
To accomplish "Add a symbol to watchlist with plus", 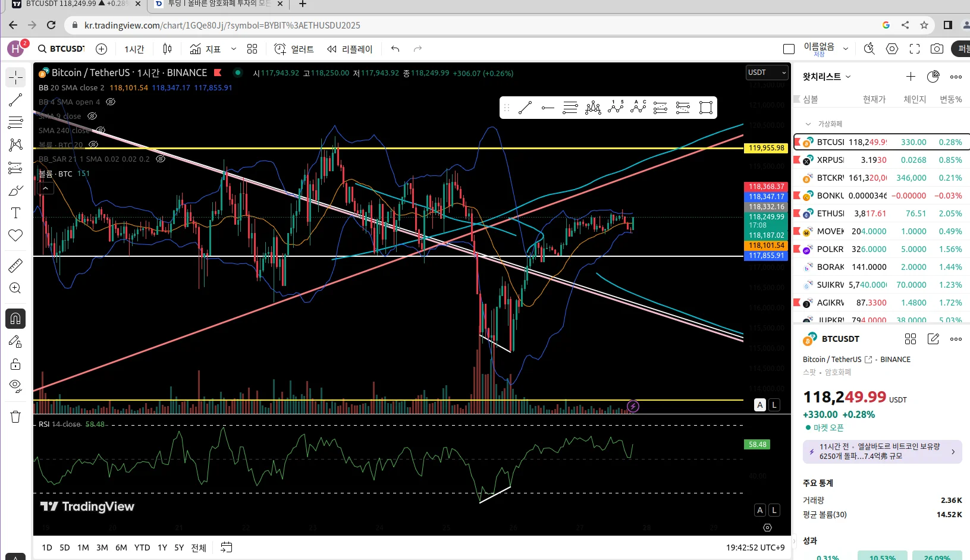I will [x=911, y=76].
